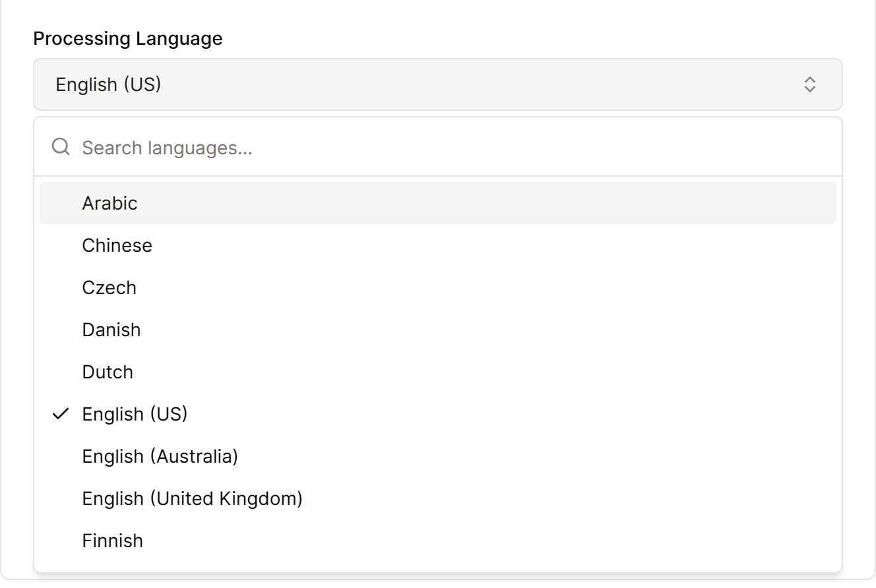Choose English (United Kingdom) option
Image resolution: width=876 pixels, height=588 pixels.
click(438, 498)
